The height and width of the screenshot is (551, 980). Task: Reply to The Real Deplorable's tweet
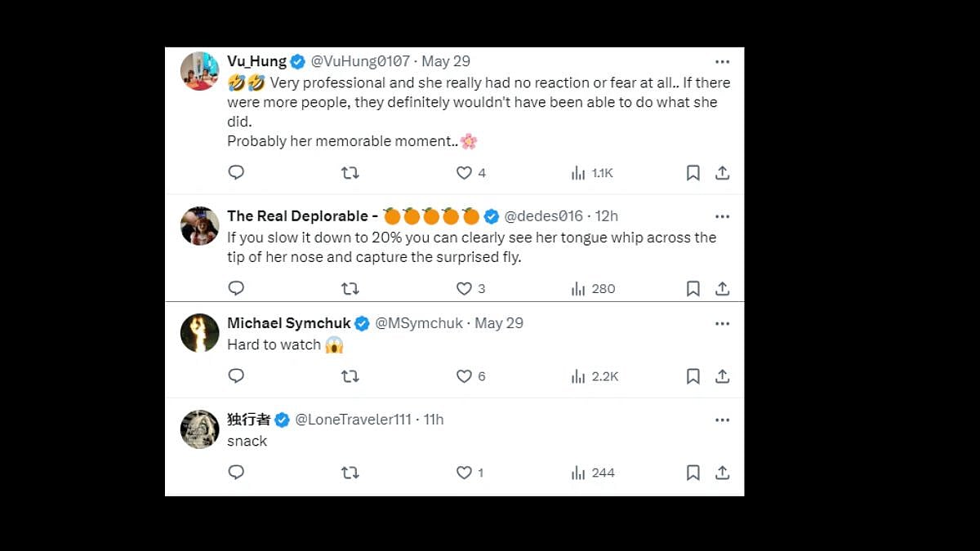coord(236,288)
